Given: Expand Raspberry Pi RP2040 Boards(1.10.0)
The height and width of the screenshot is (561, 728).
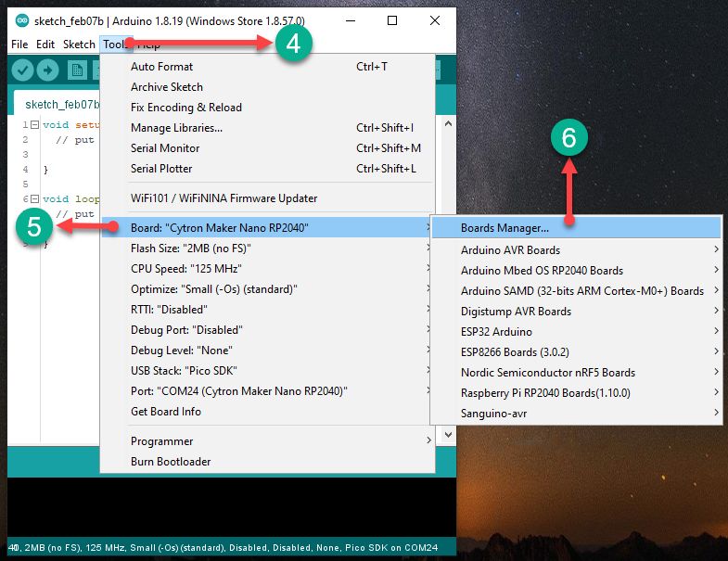Looking at the screenshot, I should [x=576, y=393].
